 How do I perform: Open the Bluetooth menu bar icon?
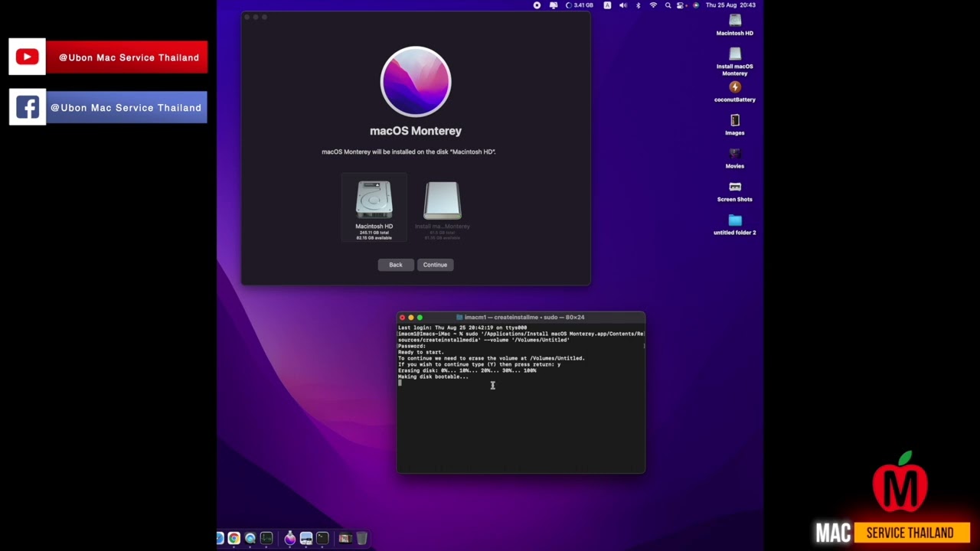coord(638,5)
